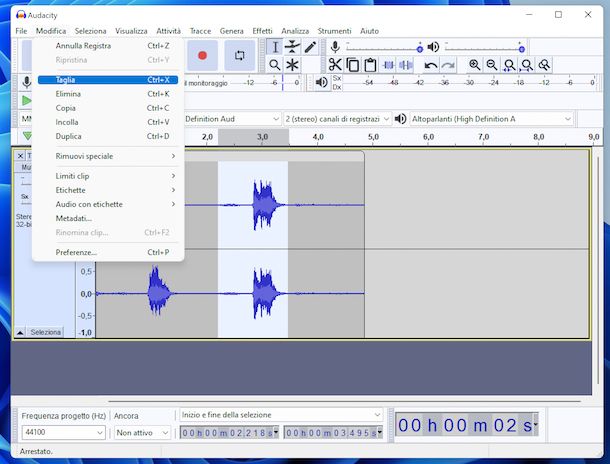Choose Duplica from the menu
This screenshot has height=464, width=610.
108,136
